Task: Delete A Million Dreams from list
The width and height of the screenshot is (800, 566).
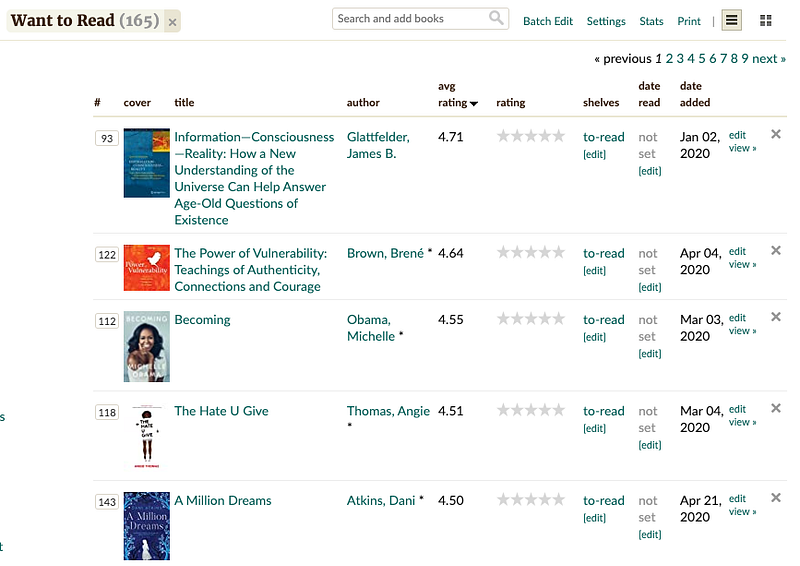Action: coord(776,498)
